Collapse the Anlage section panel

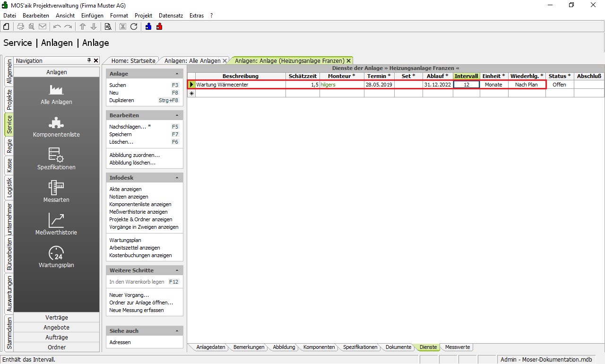177,74
